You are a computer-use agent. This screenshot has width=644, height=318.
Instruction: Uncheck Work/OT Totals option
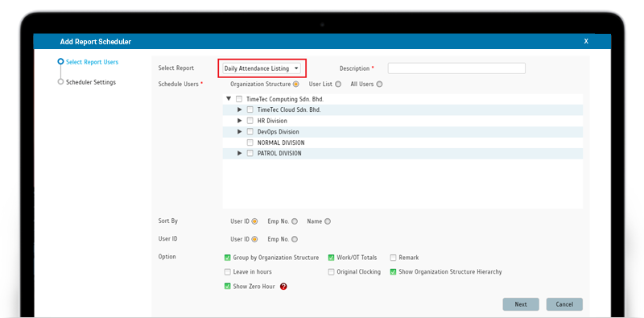pos(331,258)
